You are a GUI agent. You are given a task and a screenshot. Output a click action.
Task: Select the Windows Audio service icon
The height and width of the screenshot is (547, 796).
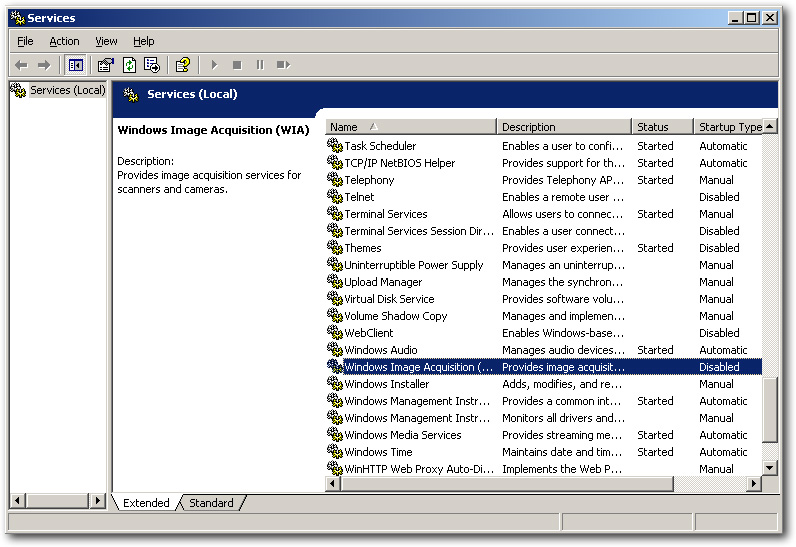click(335, 350)
